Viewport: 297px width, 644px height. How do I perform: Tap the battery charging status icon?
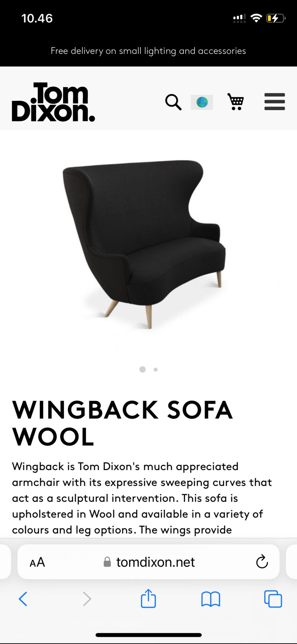[276, 19]
